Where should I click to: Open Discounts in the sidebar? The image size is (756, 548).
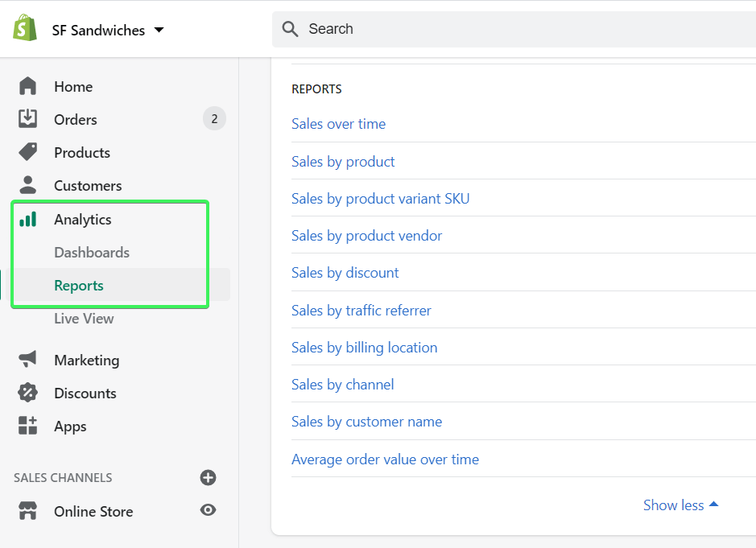coord(85,393)
